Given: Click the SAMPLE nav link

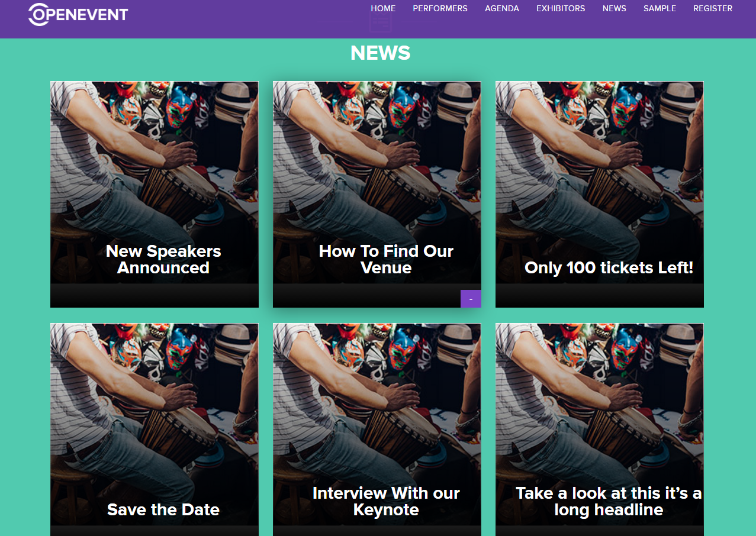Looking at the screenshot, I should [x=660, y=8].
